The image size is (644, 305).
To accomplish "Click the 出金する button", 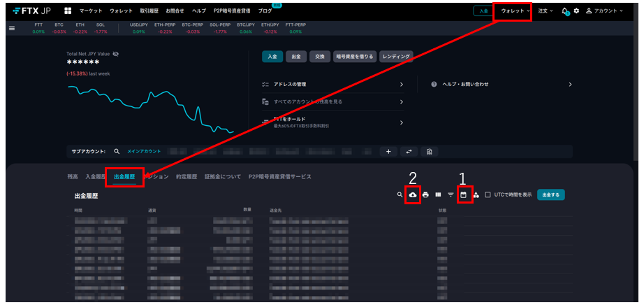I will 551,194.
